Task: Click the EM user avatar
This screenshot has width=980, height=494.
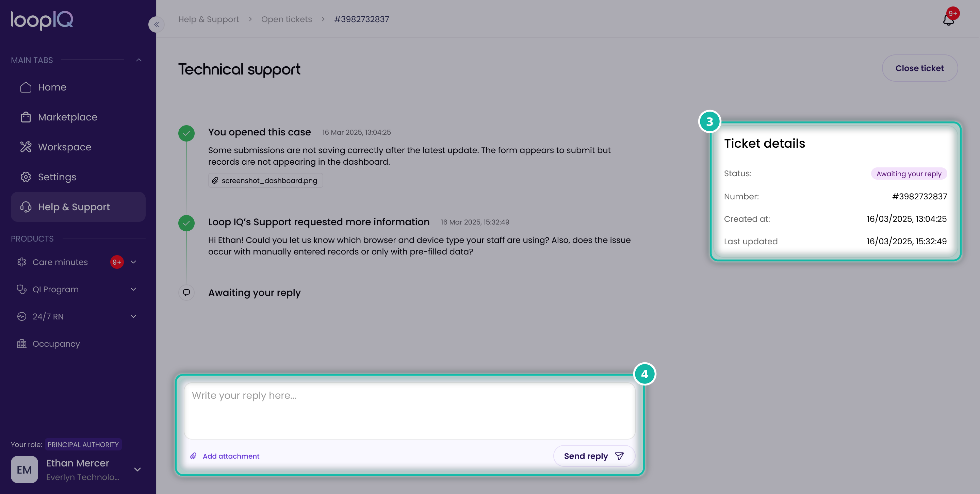Action: click(x=24, y=470)
